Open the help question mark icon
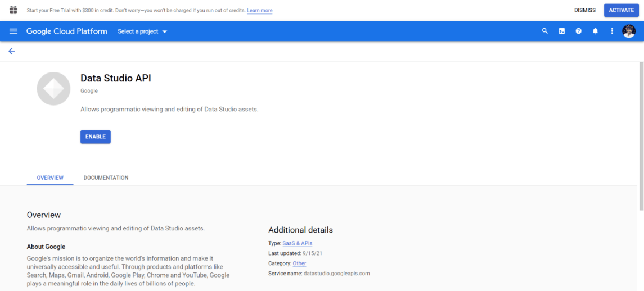 (579, 31)
